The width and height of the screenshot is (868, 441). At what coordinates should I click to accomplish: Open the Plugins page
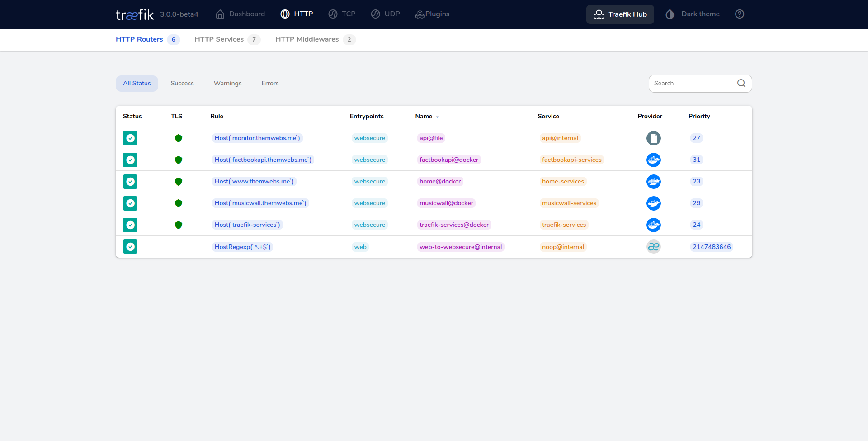tap(432, 14)
